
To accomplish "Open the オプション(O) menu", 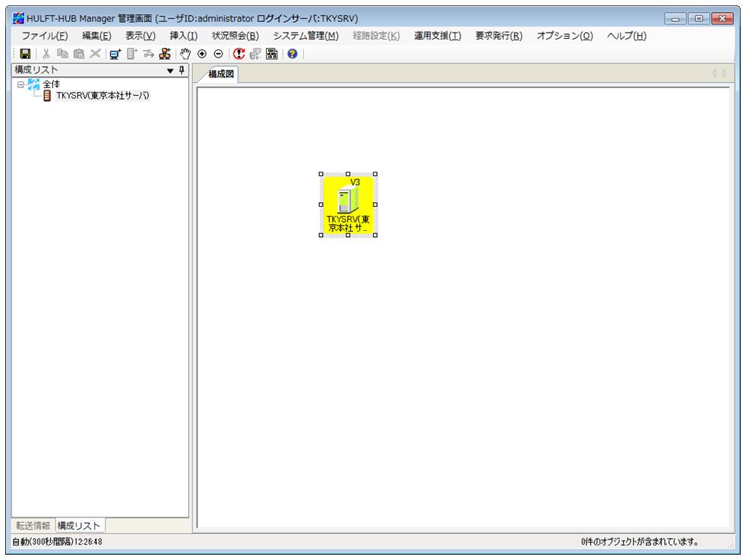I will coord(564,36).
